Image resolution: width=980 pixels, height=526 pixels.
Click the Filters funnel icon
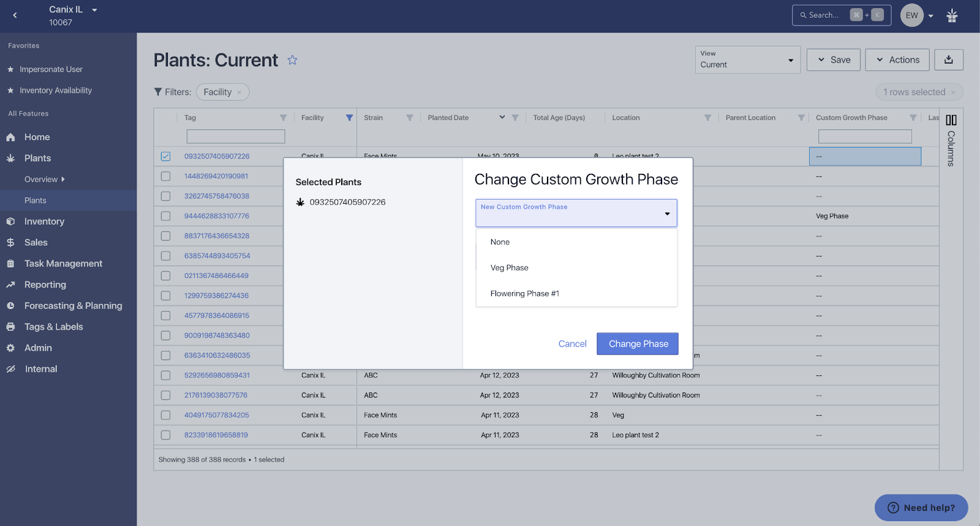pyautogui.click(x=158, y=92)
